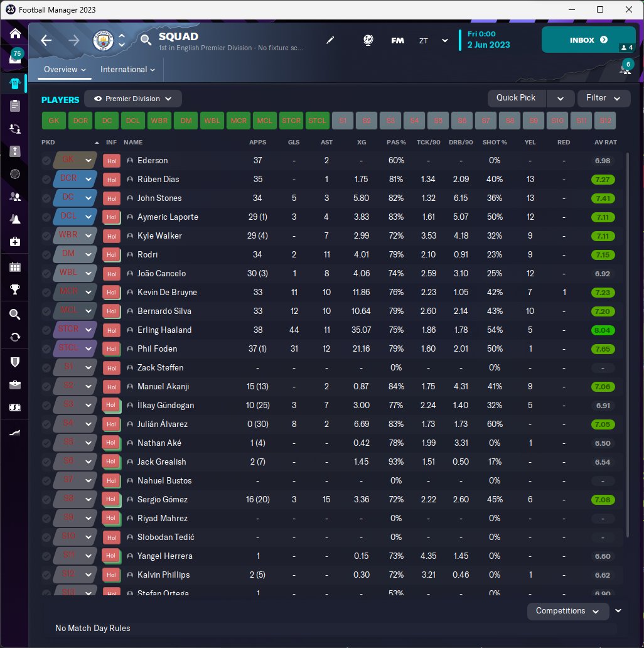Toggle the selection checkbox for Ederson
Viewport: 644px width, 648px height.
pos(46,161)
